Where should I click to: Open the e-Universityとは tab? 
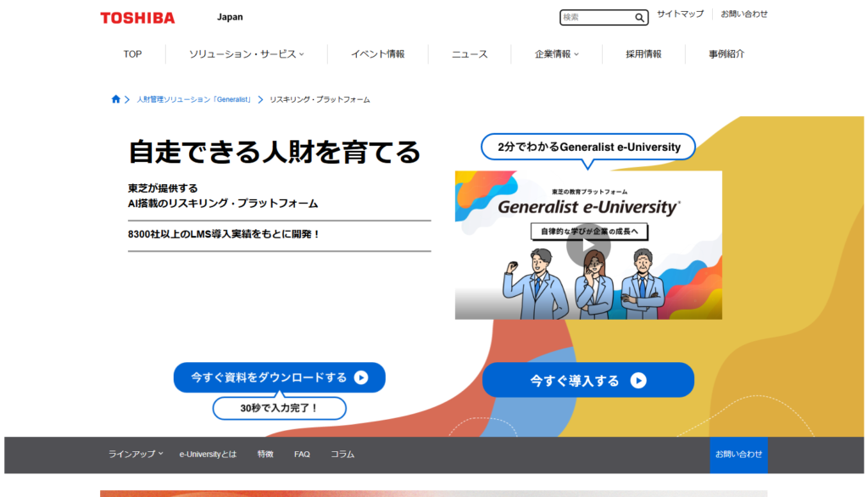coord(208,454)
